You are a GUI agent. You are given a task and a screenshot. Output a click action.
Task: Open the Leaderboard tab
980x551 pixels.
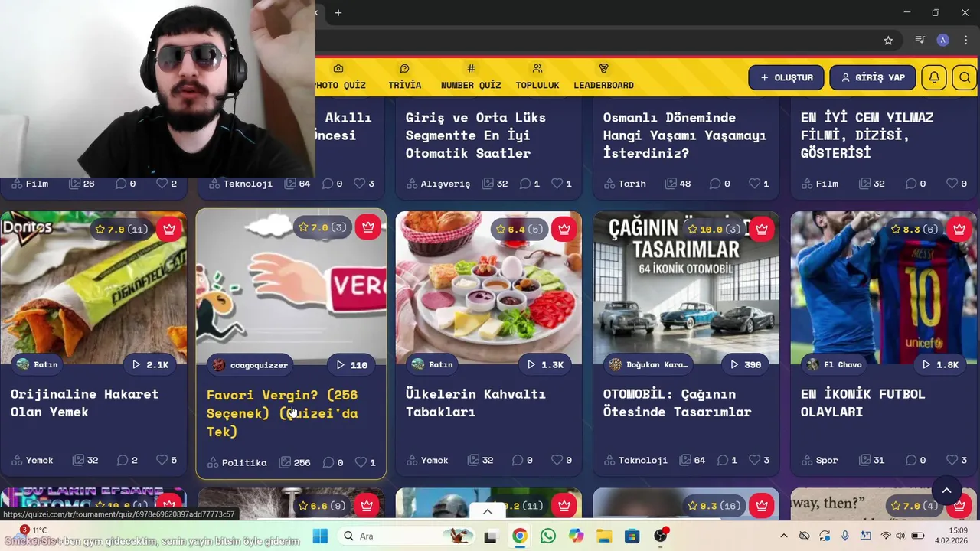click(603, 77)
